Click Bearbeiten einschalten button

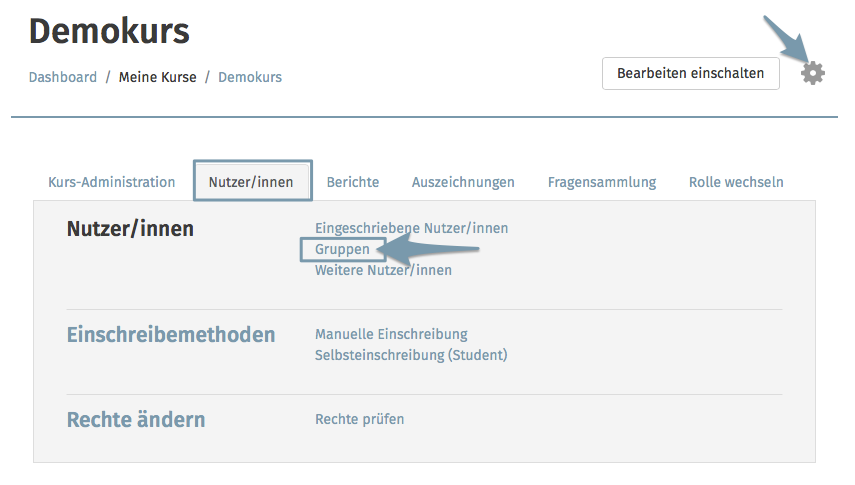(x=690, y=73)
